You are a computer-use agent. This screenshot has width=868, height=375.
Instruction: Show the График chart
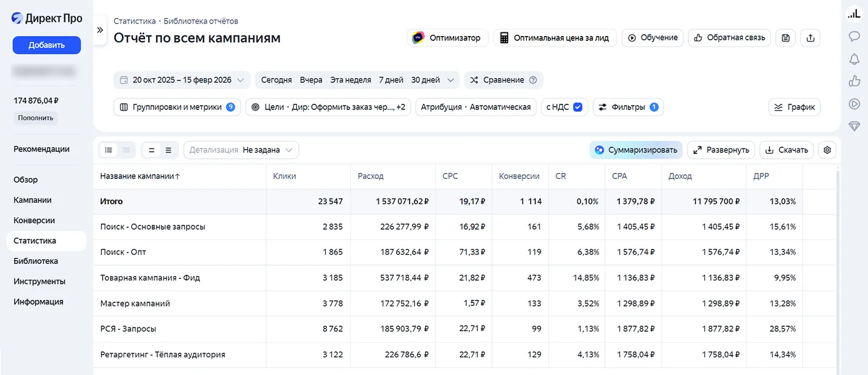click(x=795, y=107)
